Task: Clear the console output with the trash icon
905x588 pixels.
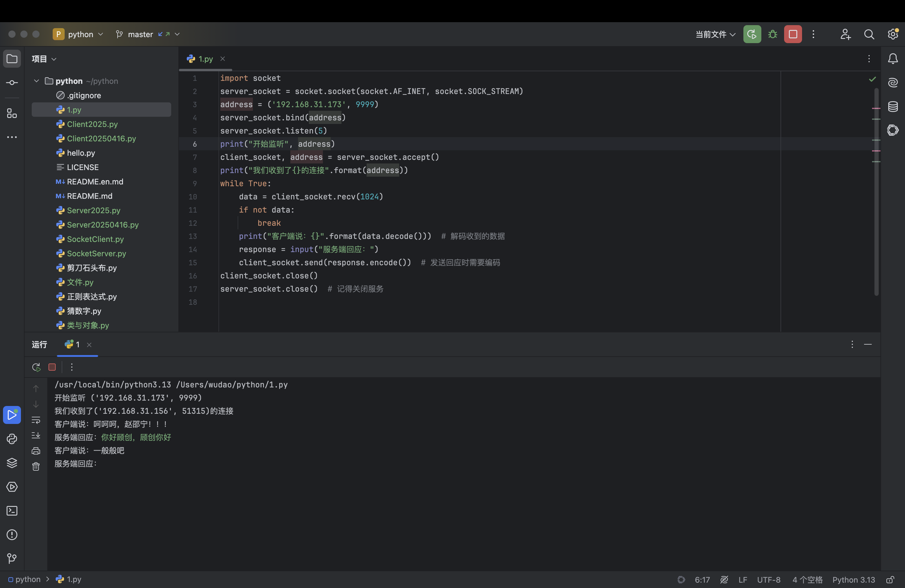Action: click(36, 467)
